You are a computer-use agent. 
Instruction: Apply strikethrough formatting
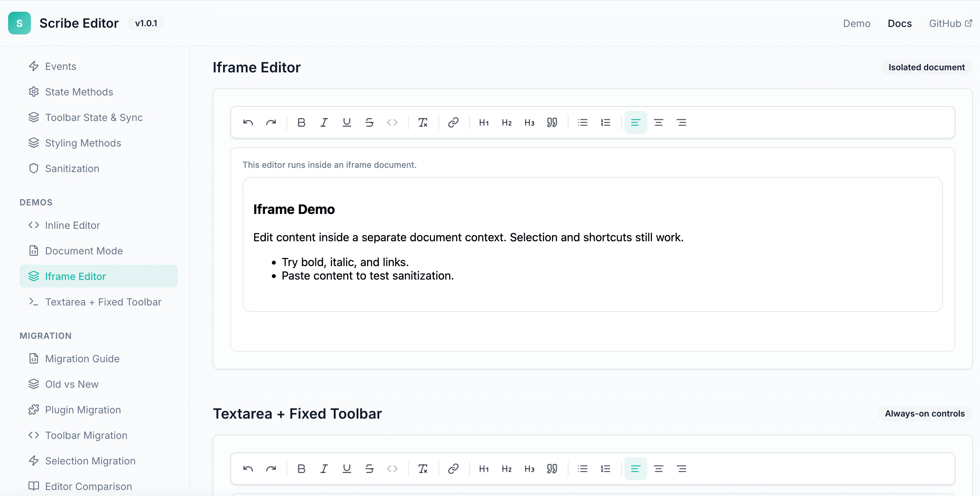(x=369, y=122)
